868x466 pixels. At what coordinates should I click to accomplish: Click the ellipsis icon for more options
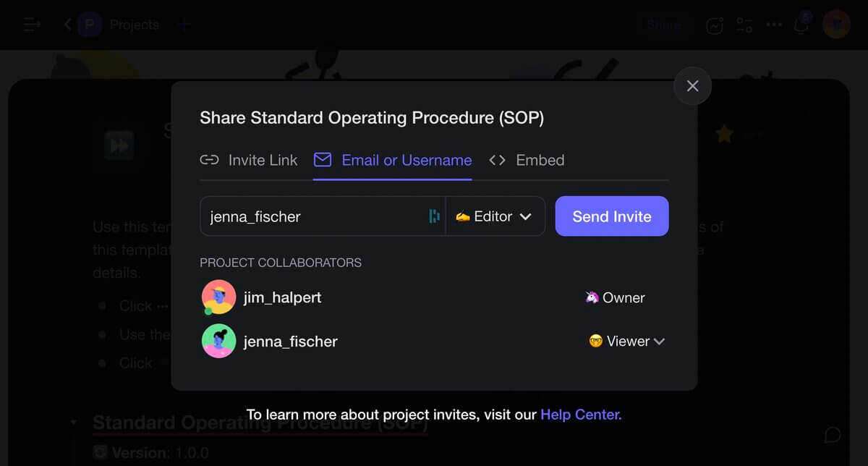(773, 25)
